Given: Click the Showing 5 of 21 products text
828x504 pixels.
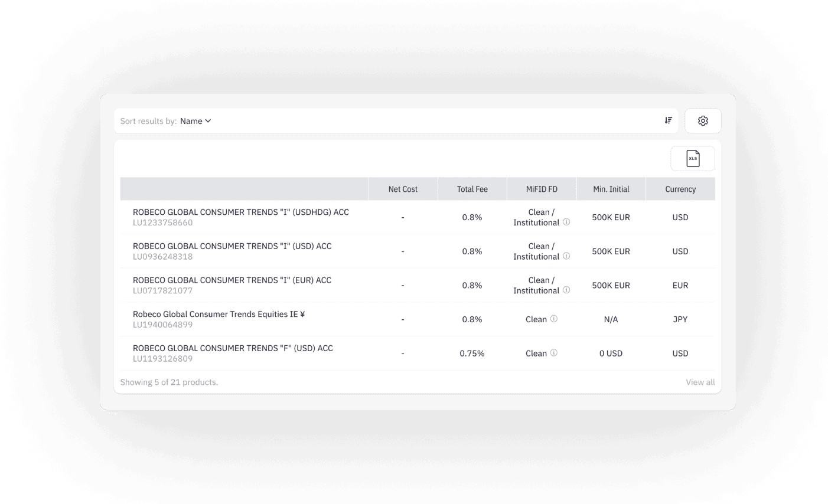Looking at the screenshot, I should (x=169, y=382).
